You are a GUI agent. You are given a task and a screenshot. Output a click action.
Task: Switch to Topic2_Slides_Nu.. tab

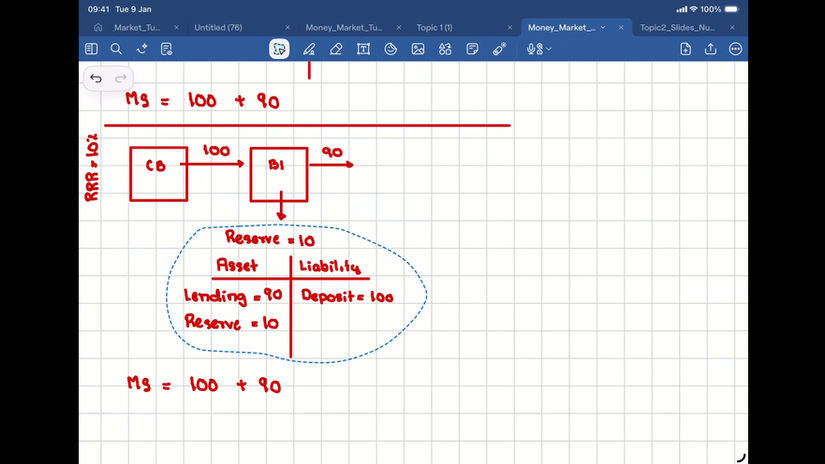point(677,27)
